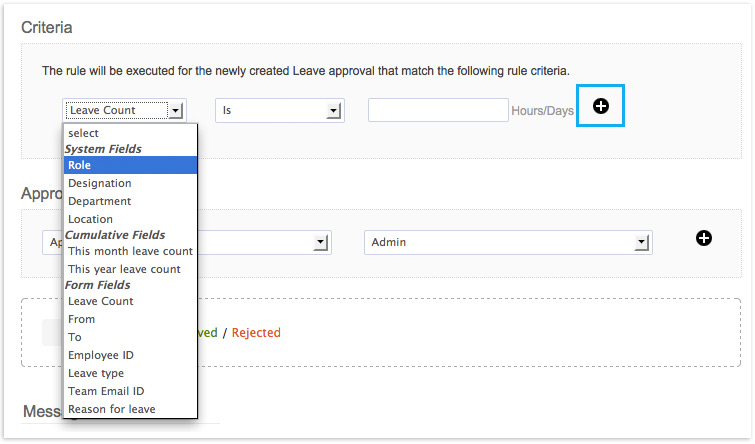The width and height of the screenshot is (755, 444).
Task: Click the plus icon in Criteria row
Action: coord(601,106)
